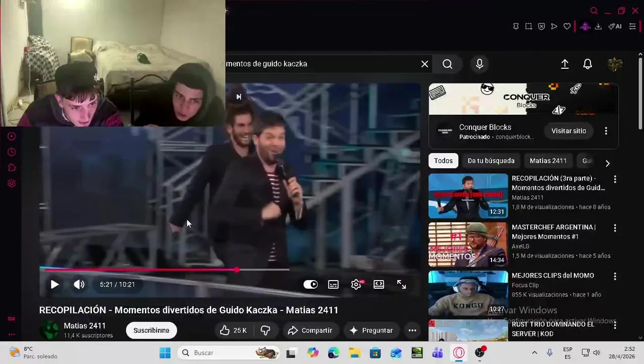Open the MASTERCHEF ARGENTINA thumbnail
This screenshot has width=644, height=364.
click(468, 245)
